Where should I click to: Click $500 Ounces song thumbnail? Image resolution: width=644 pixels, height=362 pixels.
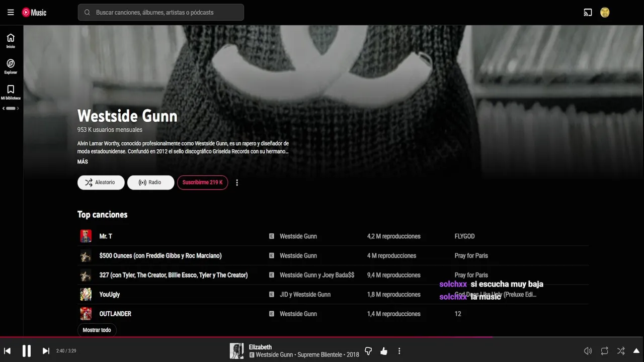[x=86, y=256]
